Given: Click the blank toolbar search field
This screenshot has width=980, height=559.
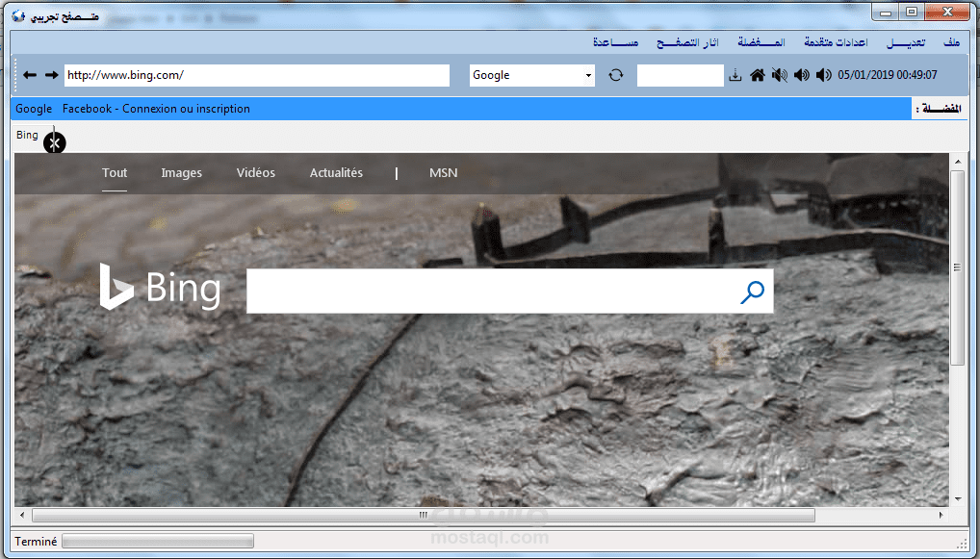Looking at the screenshot, I should pyautogui.click(x=680, y=75).
